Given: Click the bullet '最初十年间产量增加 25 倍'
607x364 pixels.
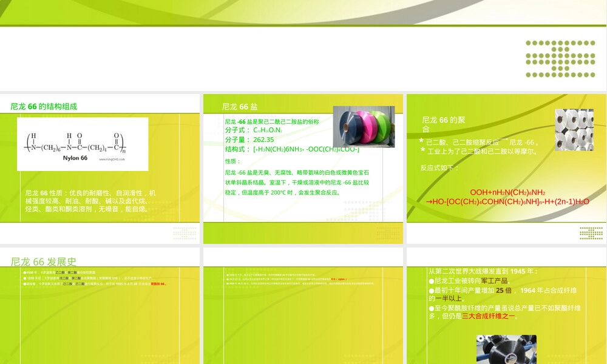Looking at the screenshot, I should point(503,294).
